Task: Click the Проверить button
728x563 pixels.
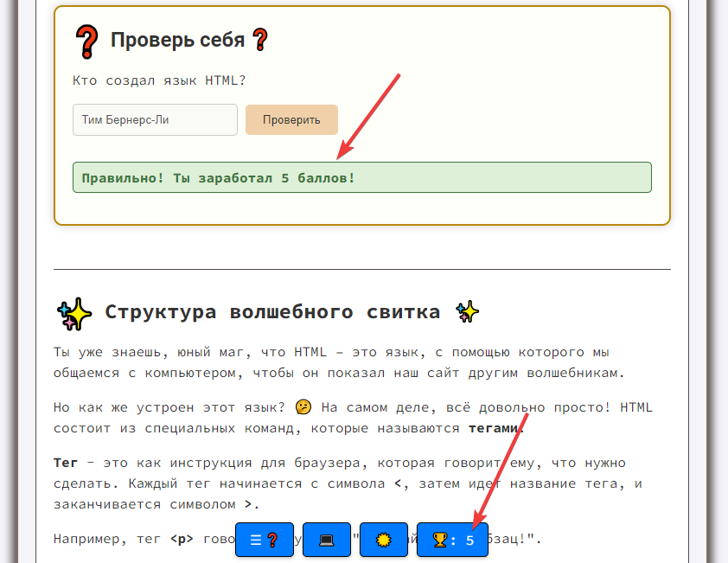Action: [291, 120]
